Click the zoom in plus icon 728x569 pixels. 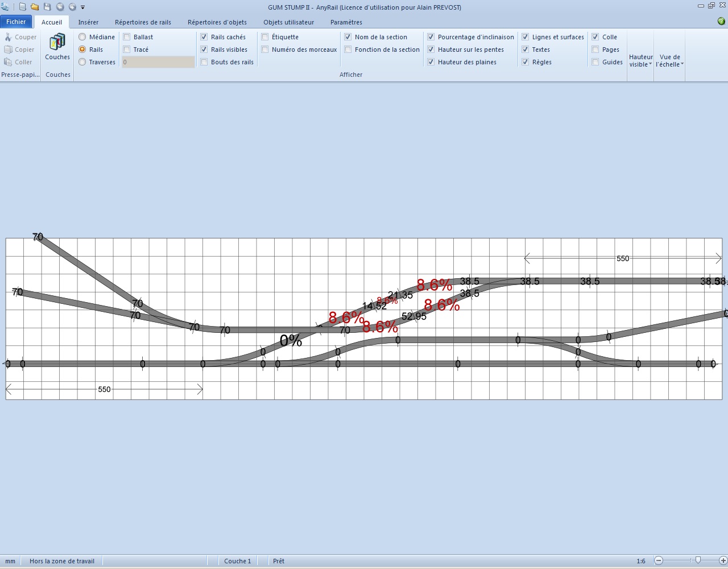723,560
